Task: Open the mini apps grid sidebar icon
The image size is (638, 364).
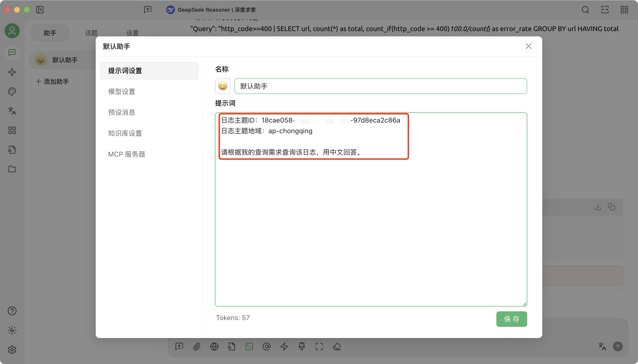Action: (12, 130)
